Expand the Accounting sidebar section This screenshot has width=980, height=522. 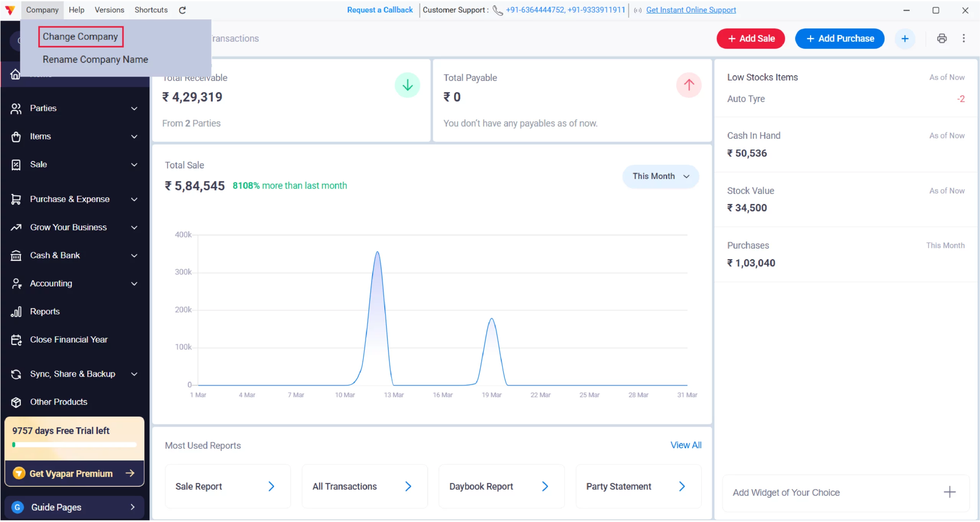(134, 284)
